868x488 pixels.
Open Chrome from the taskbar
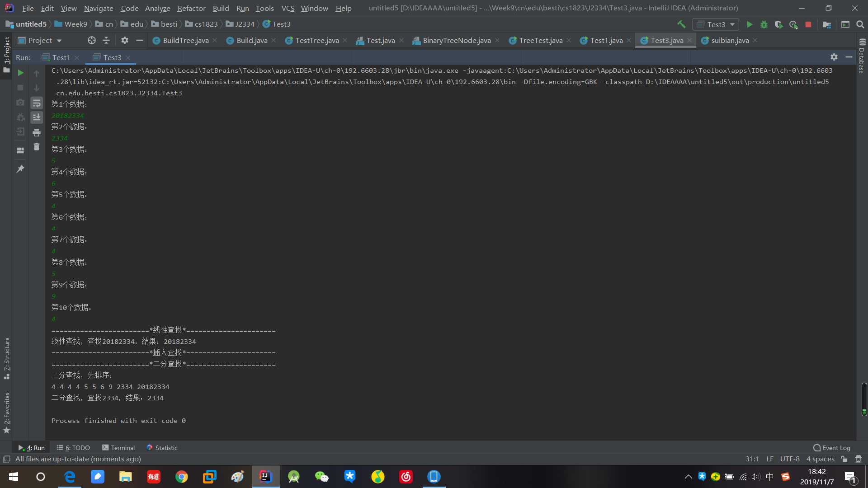pyautogui.click(x=182, y=477)
